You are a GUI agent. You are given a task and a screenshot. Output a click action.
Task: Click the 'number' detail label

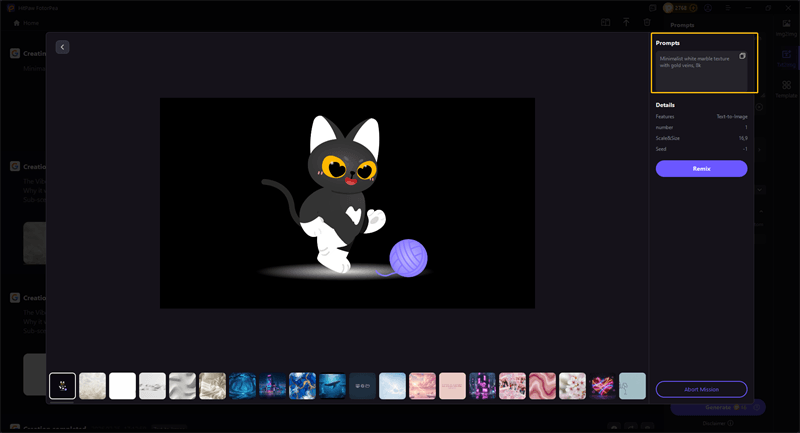(x=664, y=128)
